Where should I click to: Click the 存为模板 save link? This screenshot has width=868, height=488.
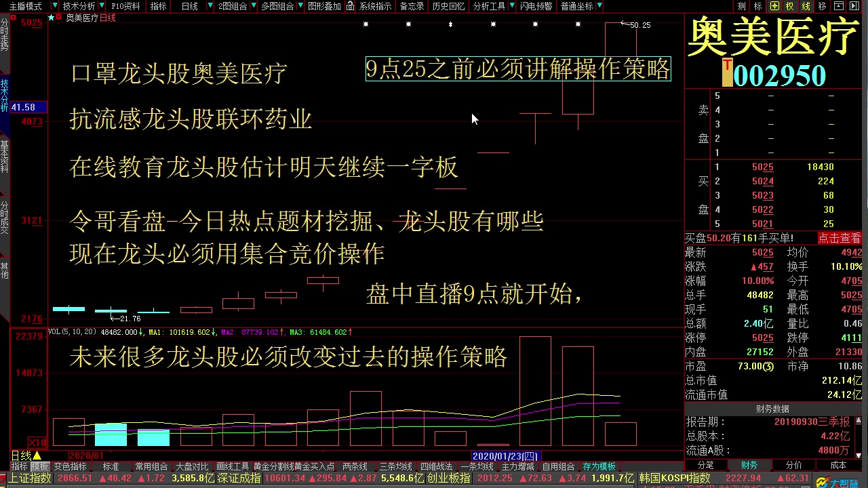(x=599, y=466)
